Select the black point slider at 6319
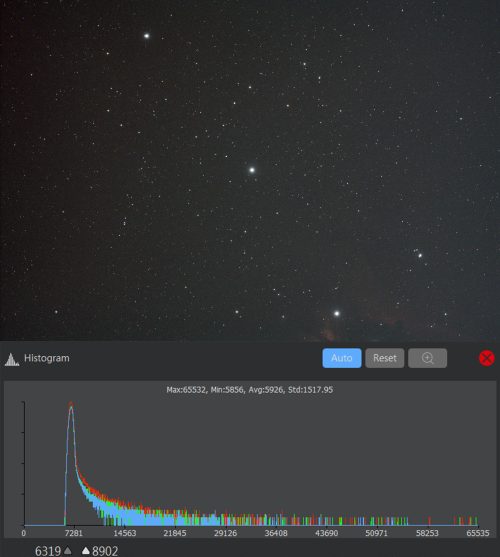The height and width of the screenshot is (557, 500). coord(67,551)
